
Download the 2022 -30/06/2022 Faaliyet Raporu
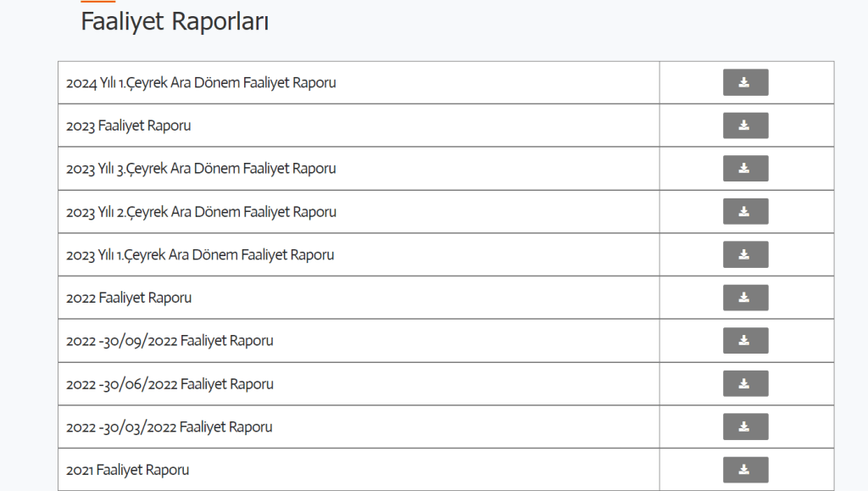tap(745, 383)
